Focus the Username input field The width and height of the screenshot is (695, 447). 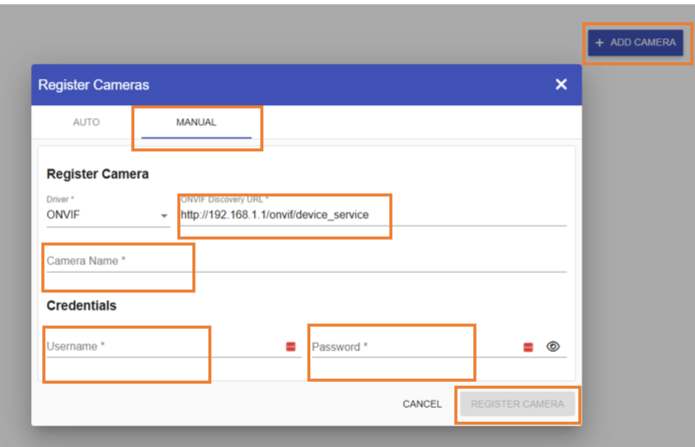(160, 347)
